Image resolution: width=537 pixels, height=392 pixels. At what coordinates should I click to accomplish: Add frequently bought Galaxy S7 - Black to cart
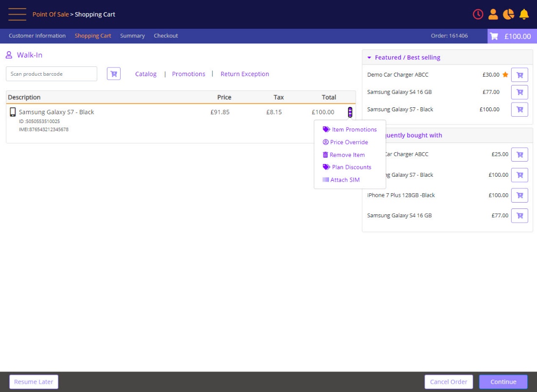coord(519,175)
